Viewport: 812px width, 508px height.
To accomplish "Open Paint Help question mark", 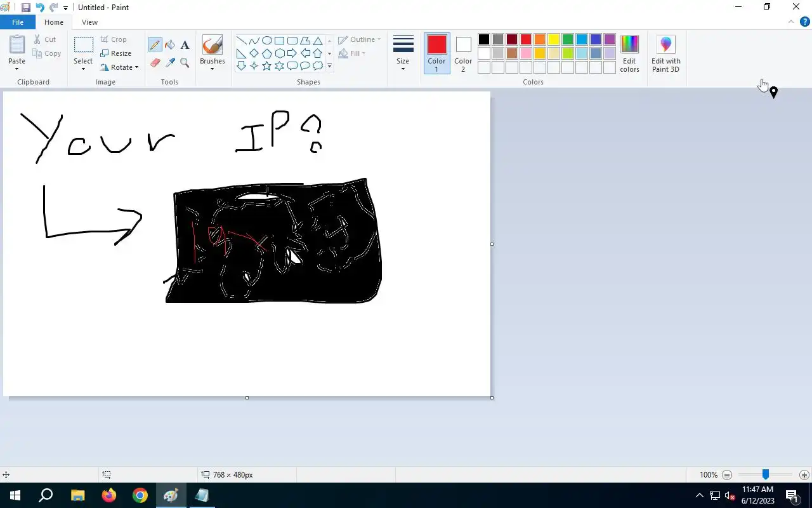I will click(x=804, y=22).
